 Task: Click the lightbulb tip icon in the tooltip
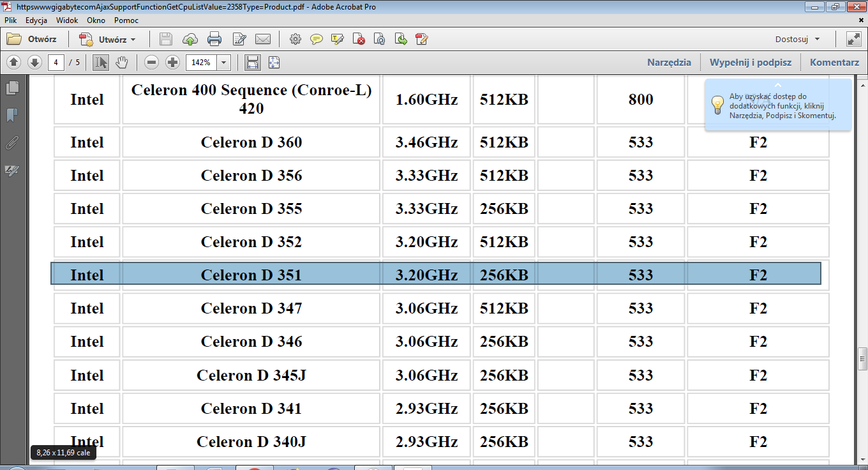tap(717, 104)
